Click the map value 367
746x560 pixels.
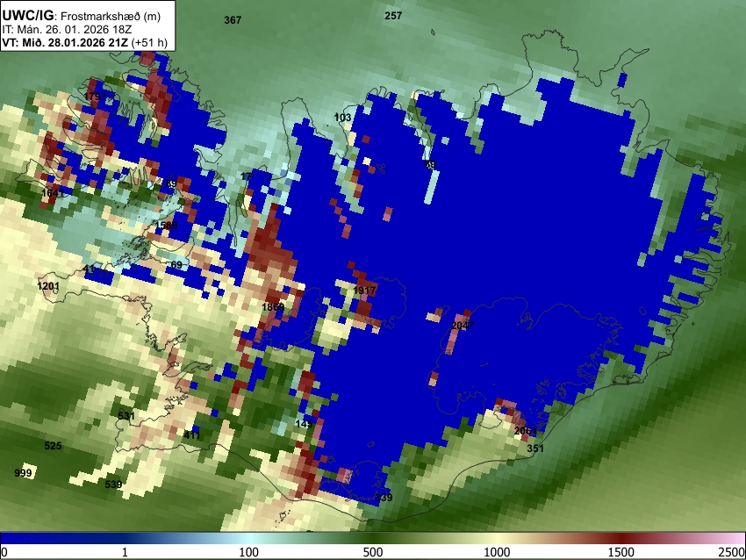233,20
